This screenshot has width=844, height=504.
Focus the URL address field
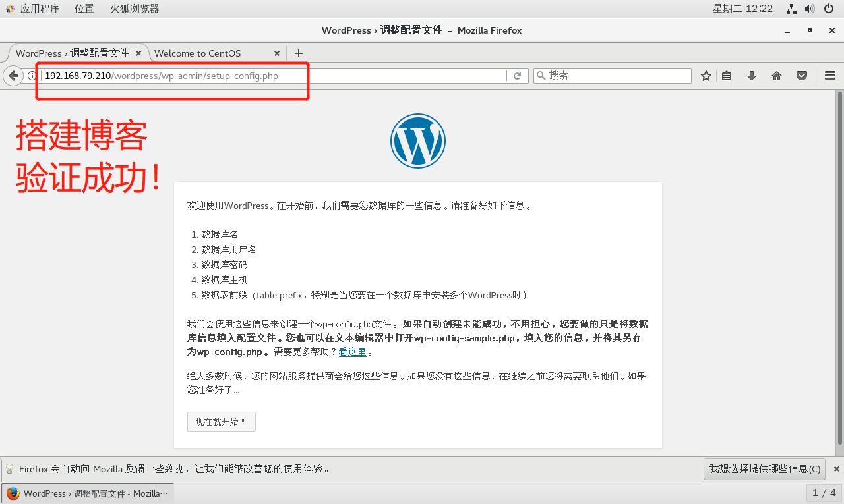point(274,76)
